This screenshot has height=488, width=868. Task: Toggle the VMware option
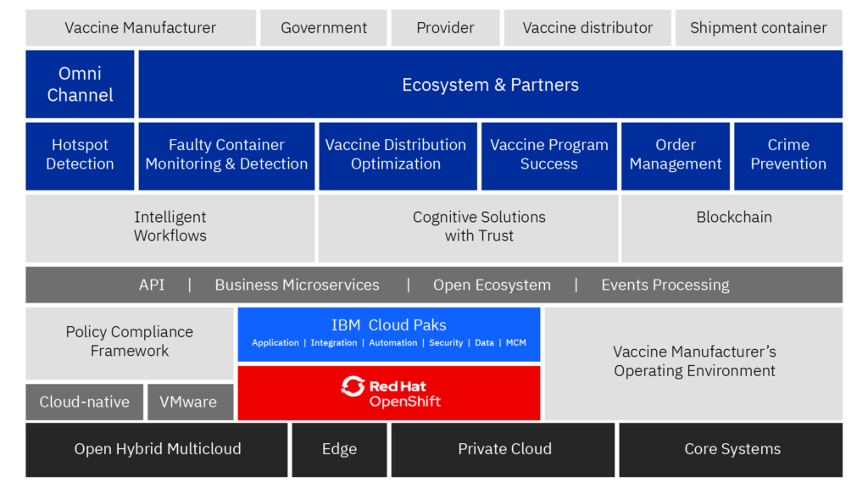click(x=190, y=402)
